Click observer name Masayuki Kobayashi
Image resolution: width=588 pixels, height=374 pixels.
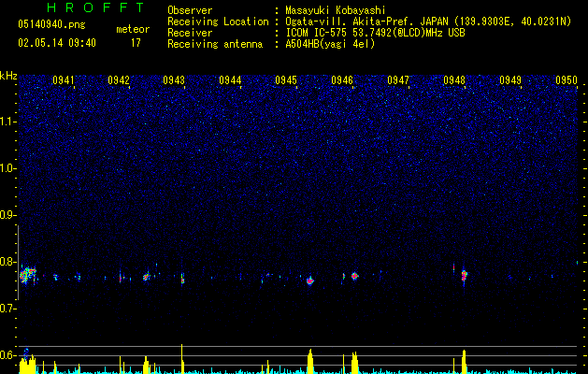tap(336, 10)
